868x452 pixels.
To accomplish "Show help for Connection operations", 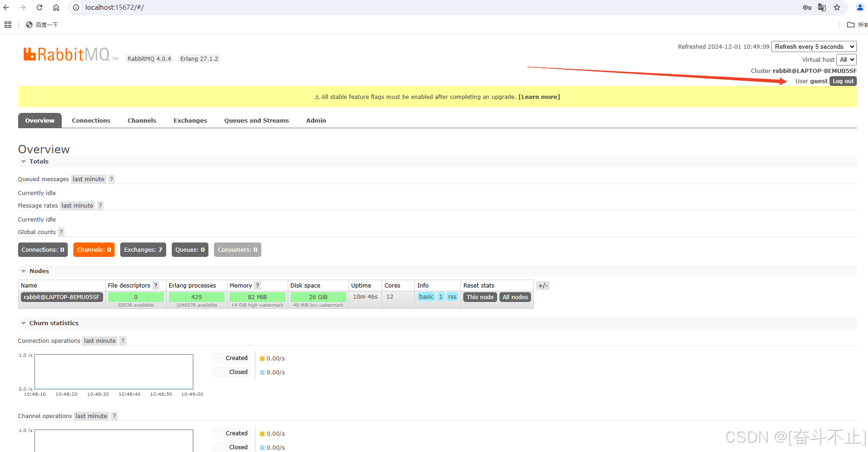I will click(123, 341).
